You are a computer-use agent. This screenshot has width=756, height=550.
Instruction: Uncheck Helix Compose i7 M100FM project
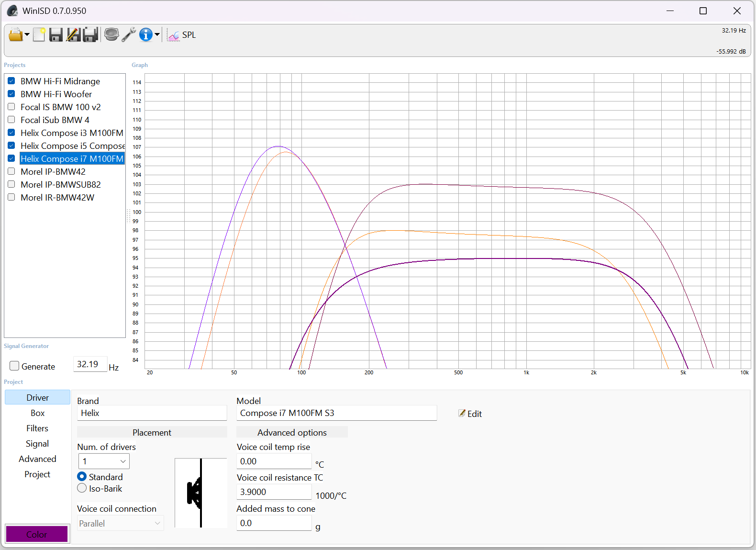(x=11, y=158)
